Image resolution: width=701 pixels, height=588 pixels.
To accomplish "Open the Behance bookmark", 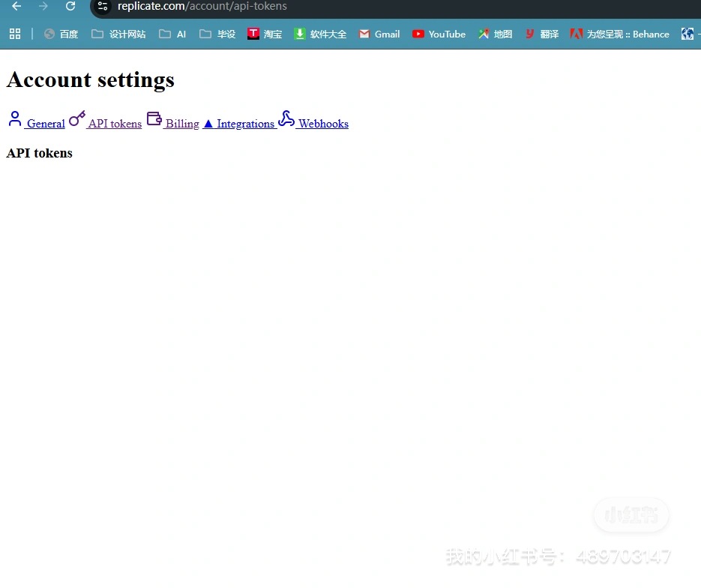I will click(619, 34).
